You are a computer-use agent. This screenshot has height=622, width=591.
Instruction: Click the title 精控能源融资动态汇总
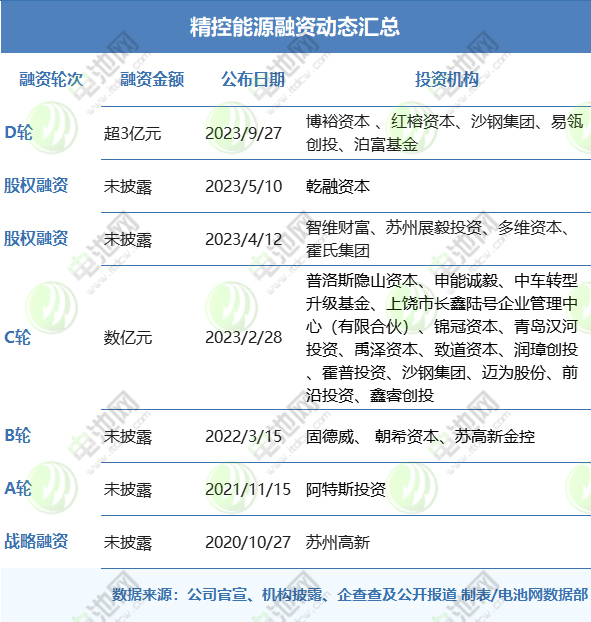295,27
